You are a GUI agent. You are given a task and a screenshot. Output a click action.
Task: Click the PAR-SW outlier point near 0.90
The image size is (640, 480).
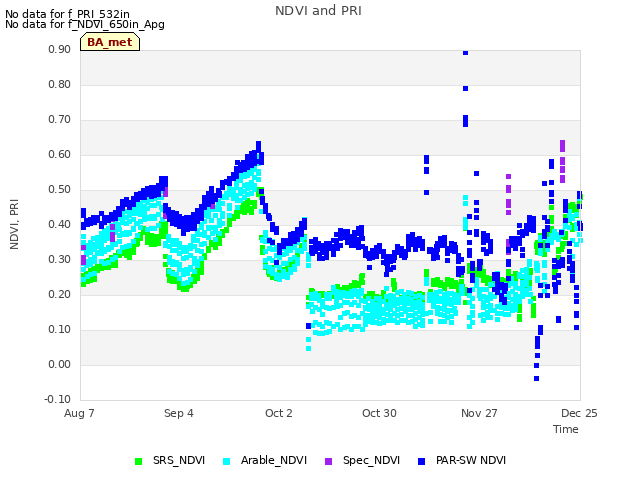pos(465,53)
